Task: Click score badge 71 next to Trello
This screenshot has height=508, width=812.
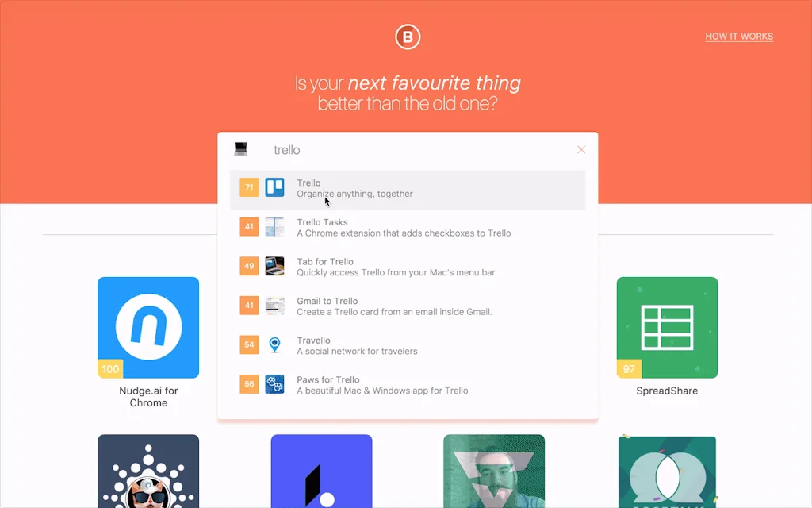Action: [249, 187]
